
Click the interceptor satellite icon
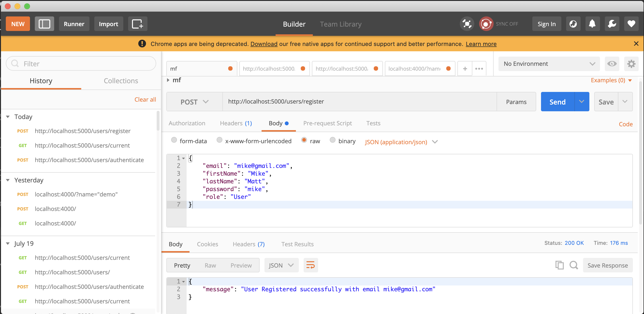tap(467, 24)
